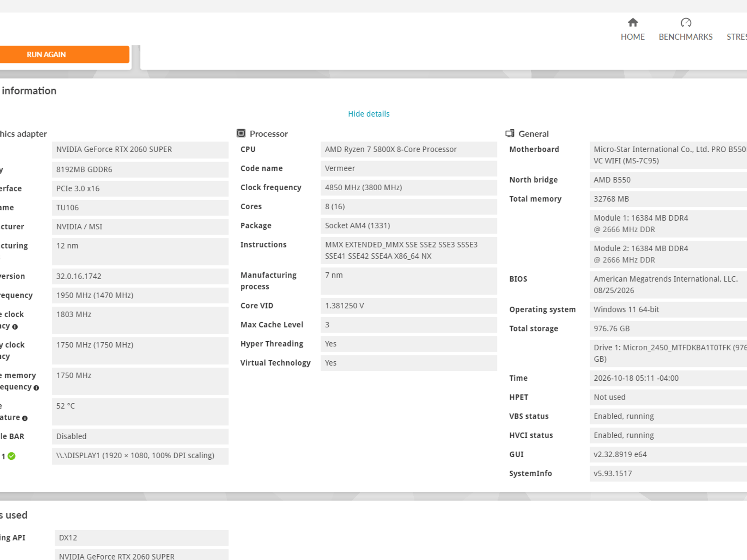Viewport: 747px width, 560px height.
Task: Click the Home house icon
Action: coord(632,23)
